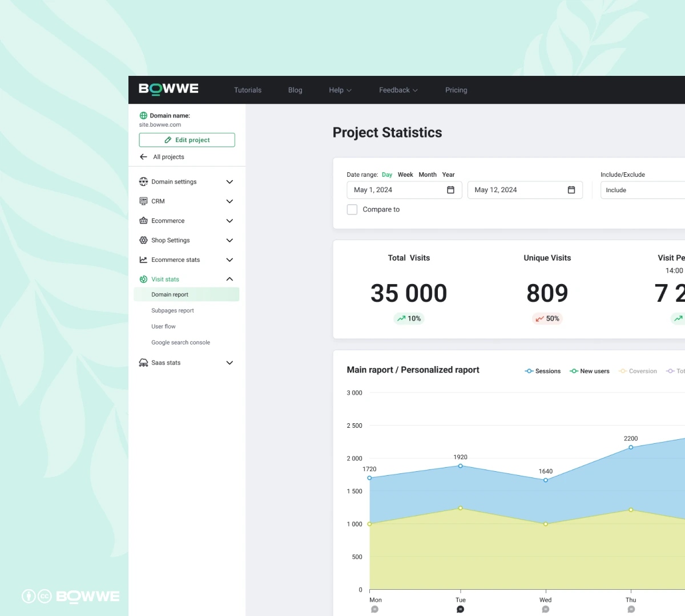Select the Month date range
The height and width of the screenshot is (616, 685).
428,175
